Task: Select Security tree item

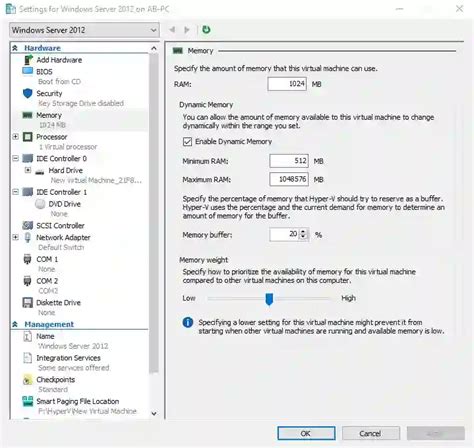Action: click(x=49, y=94)
